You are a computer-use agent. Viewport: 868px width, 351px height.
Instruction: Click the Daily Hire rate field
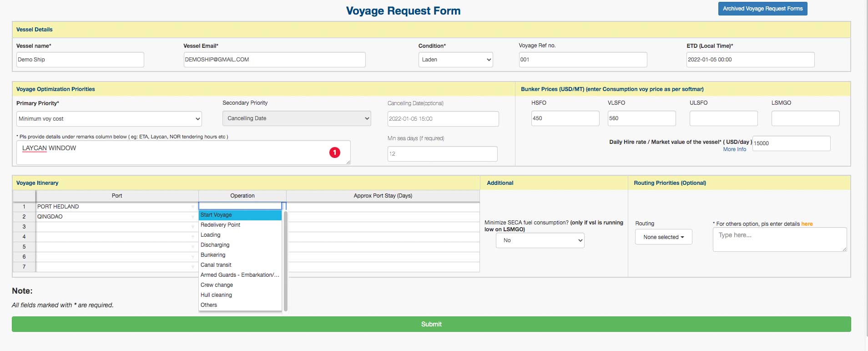791,143
